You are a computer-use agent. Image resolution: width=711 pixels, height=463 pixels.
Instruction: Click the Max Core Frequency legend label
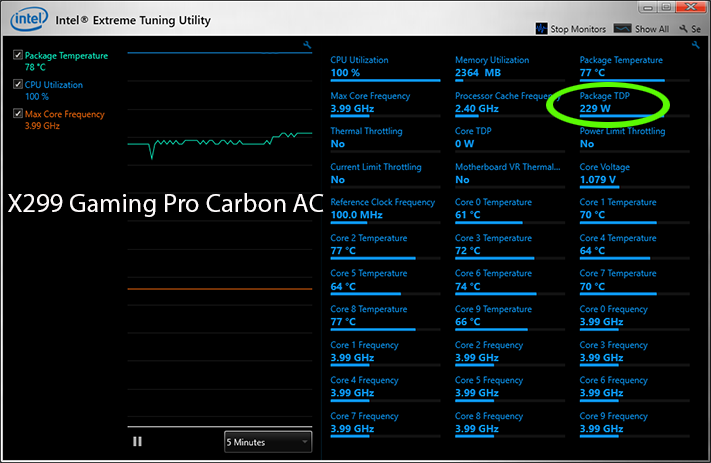pyautogui.click(x=64, y=114)
